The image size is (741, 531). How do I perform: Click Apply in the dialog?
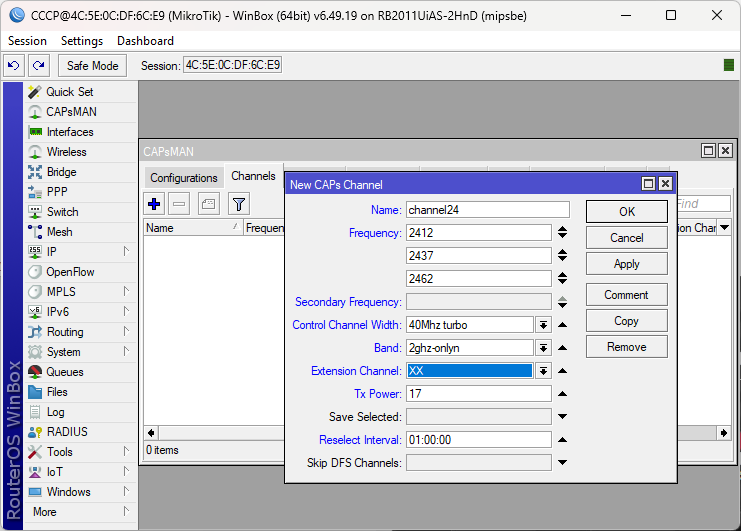click(627, 264)
